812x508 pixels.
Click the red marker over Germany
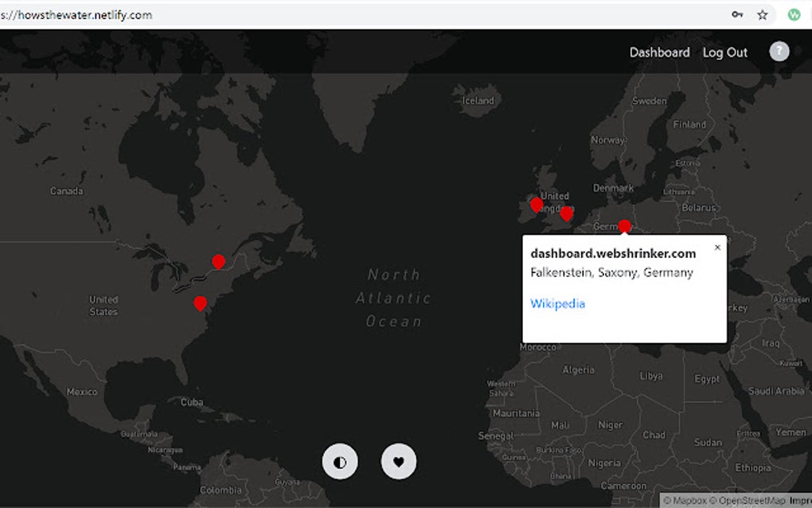pos(625,226)
